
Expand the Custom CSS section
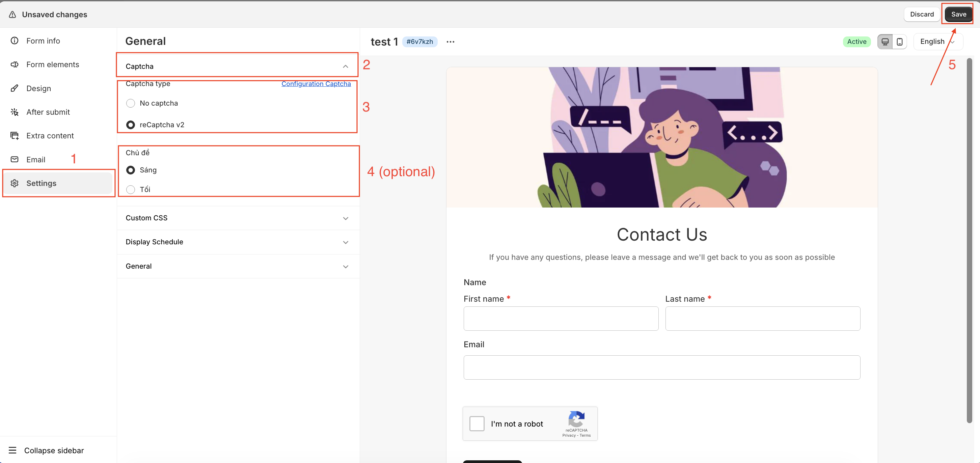click(x=238, y=218)
